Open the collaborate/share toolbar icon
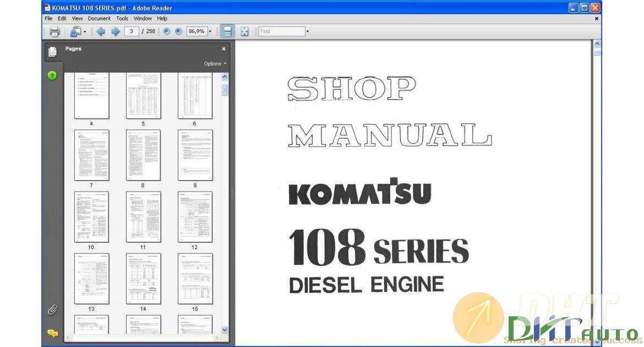644x347 pixels. [75, 31]
